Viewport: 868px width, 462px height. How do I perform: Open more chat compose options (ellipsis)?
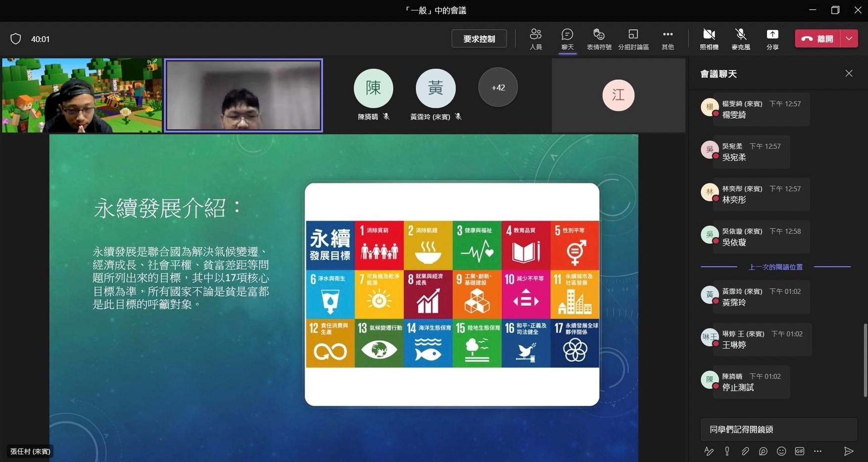coord(818,451)
